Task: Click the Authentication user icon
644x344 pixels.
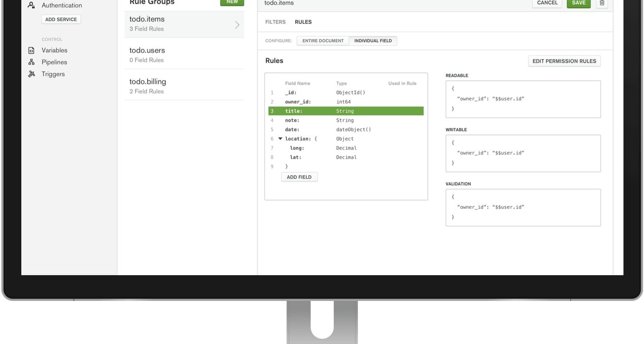Action: coord(31,5)
